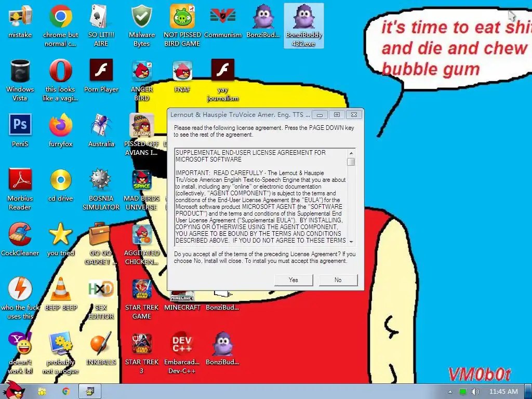Open the 'BEEP BEEP' VLC cone icon
Viewport: 532px width, 399px height.
pos(60,294)
